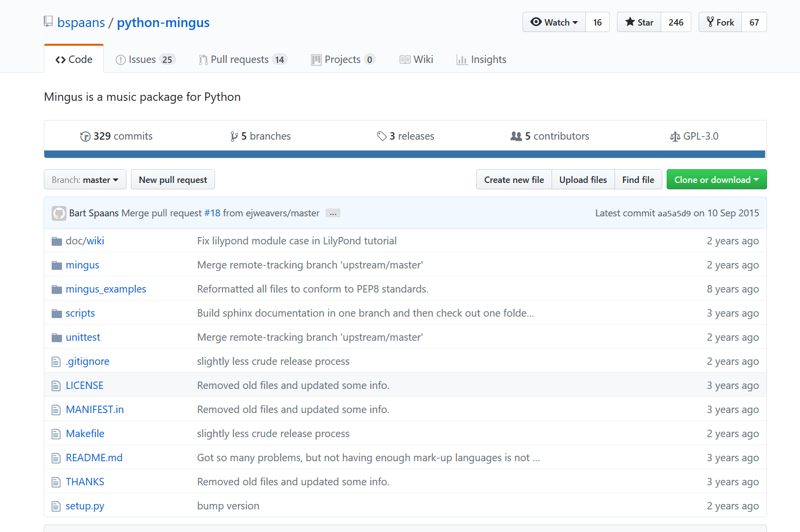Screen dimensions: 800x532
Task: Open the scripts folder link
Action: (x=80, y=313)
